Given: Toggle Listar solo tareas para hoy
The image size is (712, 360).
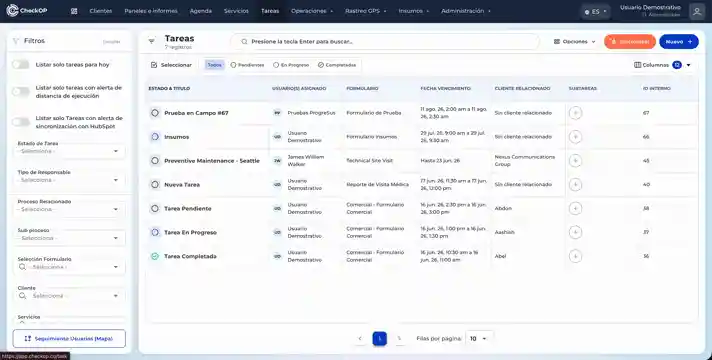Looking at the screenshot, I should coord(20,65).
